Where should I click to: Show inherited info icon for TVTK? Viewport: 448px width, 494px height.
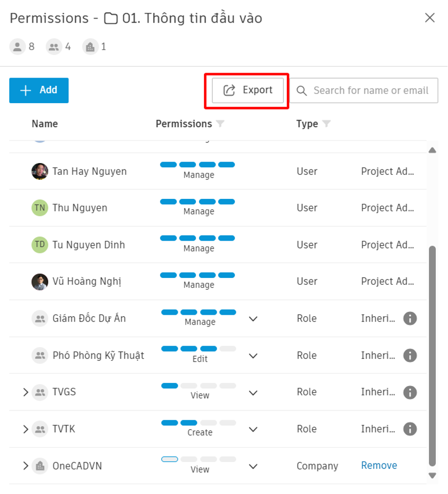coord(410,429)
